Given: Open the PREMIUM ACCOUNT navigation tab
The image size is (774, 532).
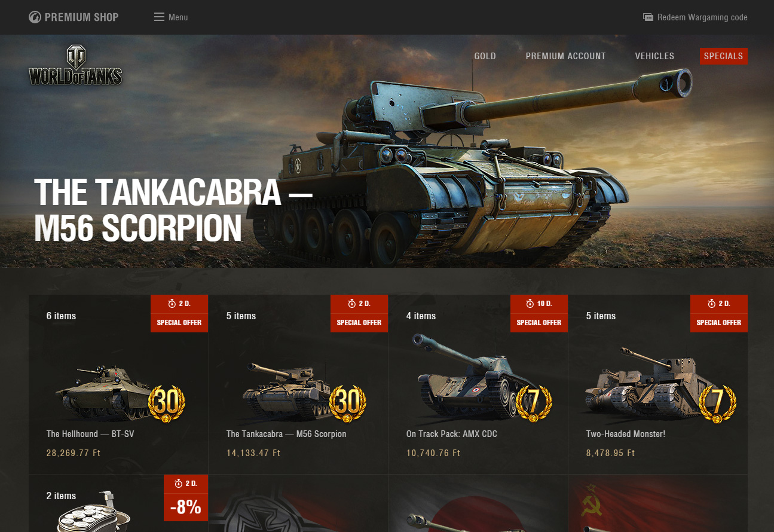Looking at the screenshot, I should point(565,56).
